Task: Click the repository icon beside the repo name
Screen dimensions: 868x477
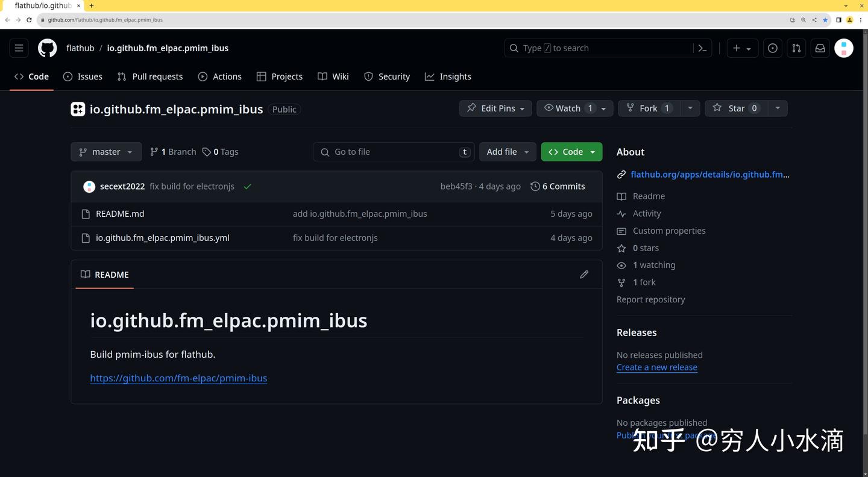Action: pos(77,109)
